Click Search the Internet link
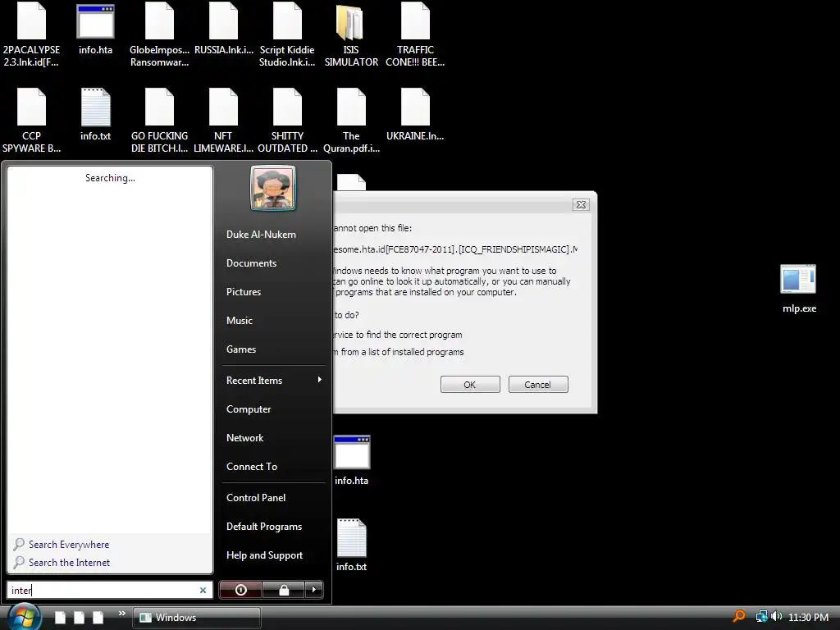840x630 pixels. [x=69, y=563]
